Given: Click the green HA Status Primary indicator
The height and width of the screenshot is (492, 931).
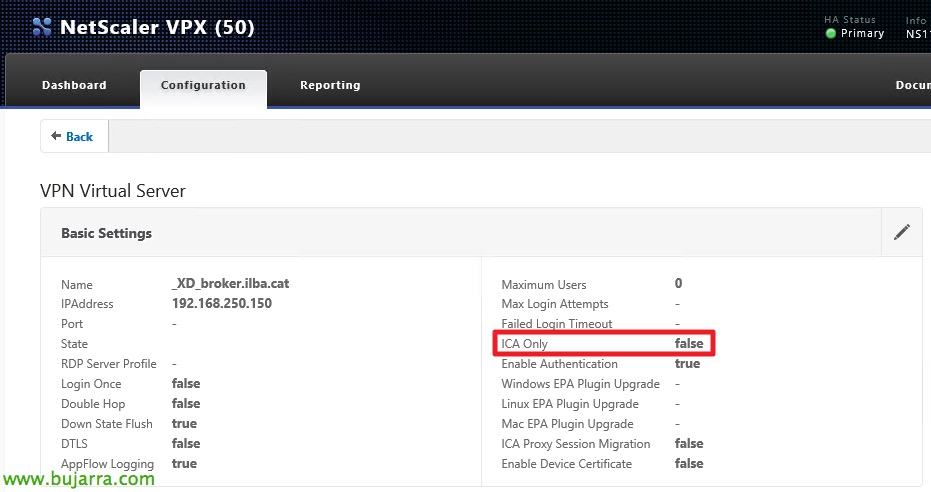Looking at the screenshot, I should tap(831, 34).
